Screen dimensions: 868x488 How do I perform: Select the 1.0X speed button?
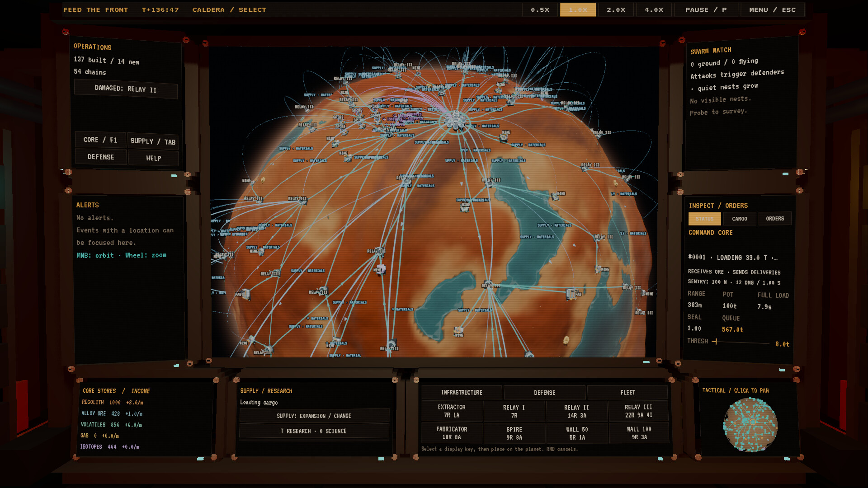click(x=578, y=9)
